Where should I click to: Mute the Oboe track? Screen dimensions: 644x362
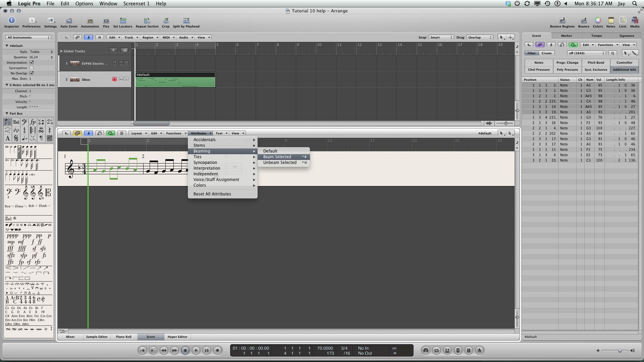point(121,79)
